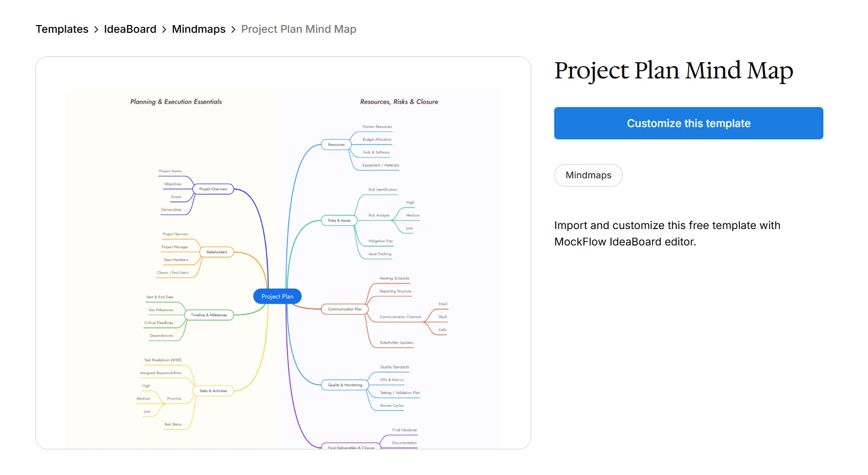Open the Templates breadcrumb link
Image resolution: width=868 pixels, height=475 pixels.
pyautogui.click(x=62, y=29)
